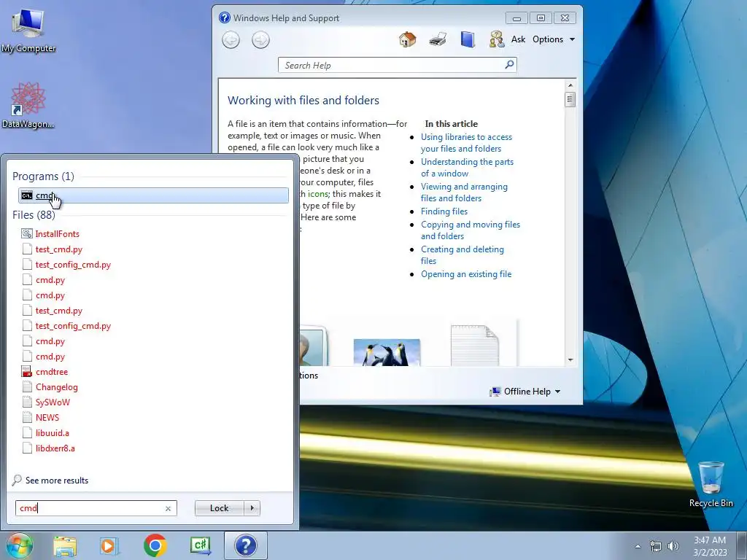The width and height of the screenshot is (747, 560).
Task: Open 'Creating and deleting files' link
Action: [x=462, y=255]
